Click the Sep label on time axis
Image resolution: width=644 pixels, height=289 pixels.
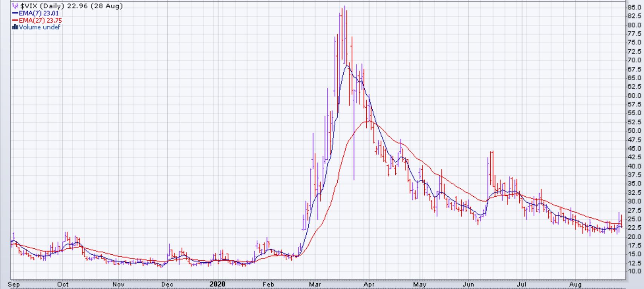[x=14, y=284]
